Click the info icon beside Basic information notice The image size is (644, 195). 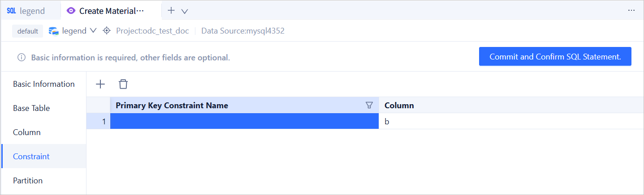[21, 58]
